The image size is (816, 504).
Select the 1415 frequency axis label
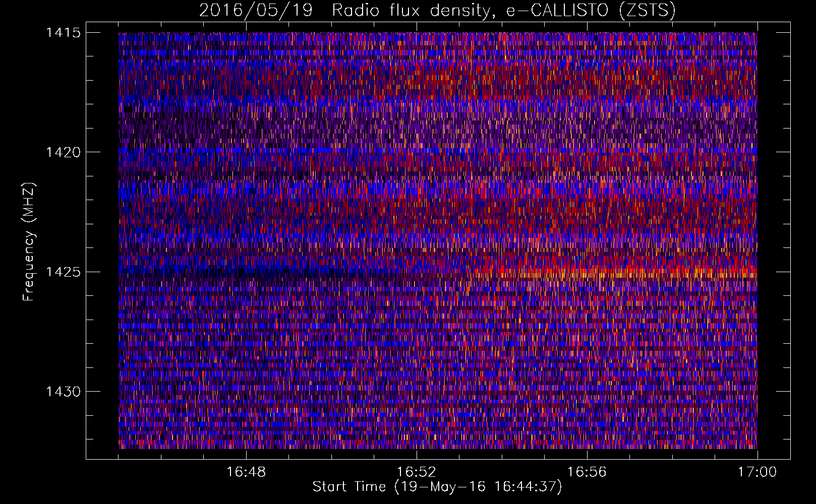63,33
